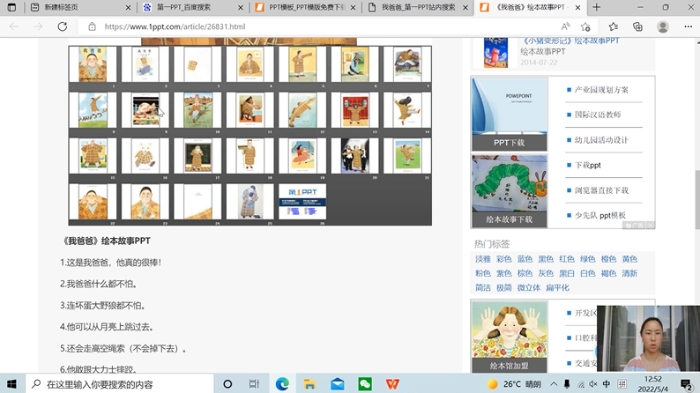The height and width of the screenshot is (393, 700).
Task: Launch WPS Office from the taskbar
Action: [392, 384]
